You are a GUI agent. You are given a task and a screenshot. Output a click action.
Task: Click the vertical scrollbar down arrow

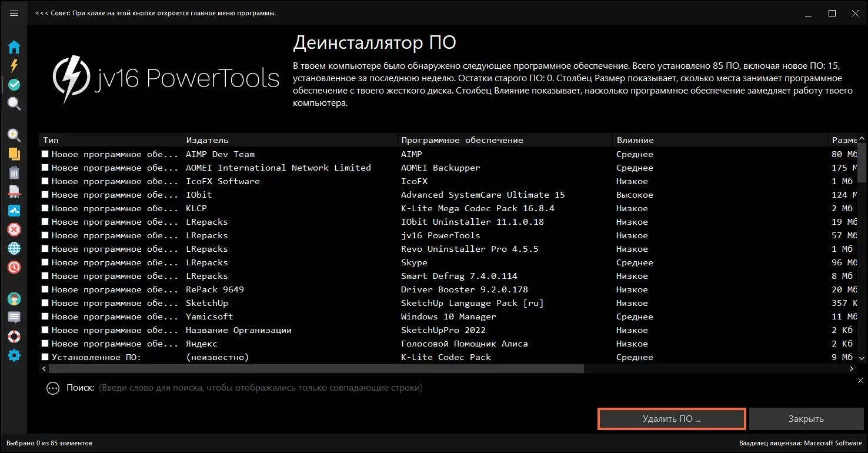tap(862, 357)
